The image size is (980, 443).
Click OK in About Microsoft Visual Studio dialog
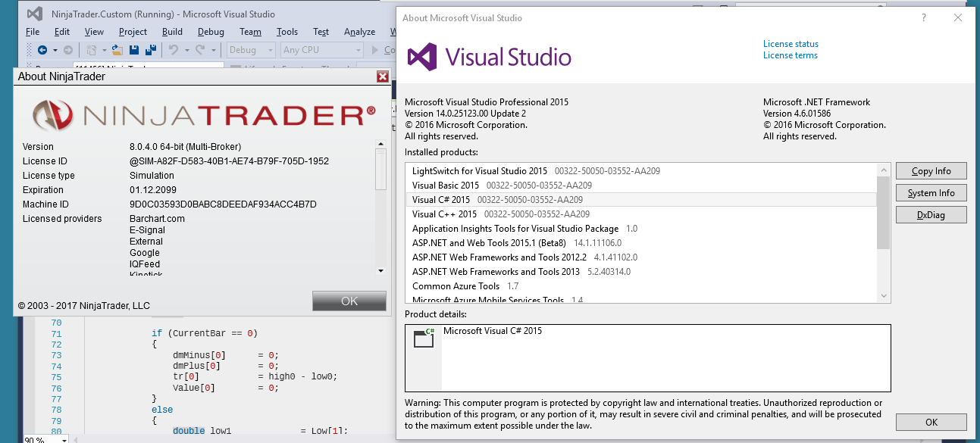pyautogui.click(x=931, y=423)
